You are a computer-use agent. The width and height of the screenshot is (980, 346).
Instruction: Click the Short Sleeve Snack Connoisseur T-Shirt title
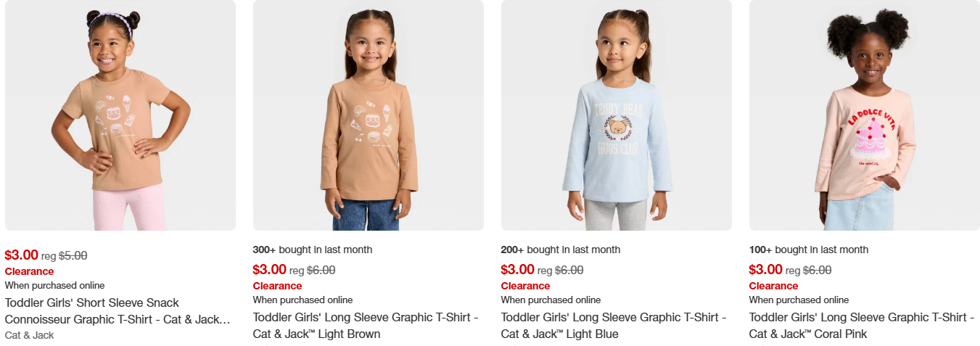click(118, 311)
